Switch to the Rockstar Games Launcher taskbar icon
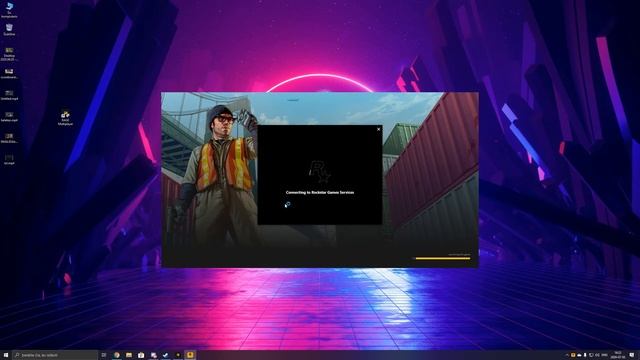 point(178,355)
